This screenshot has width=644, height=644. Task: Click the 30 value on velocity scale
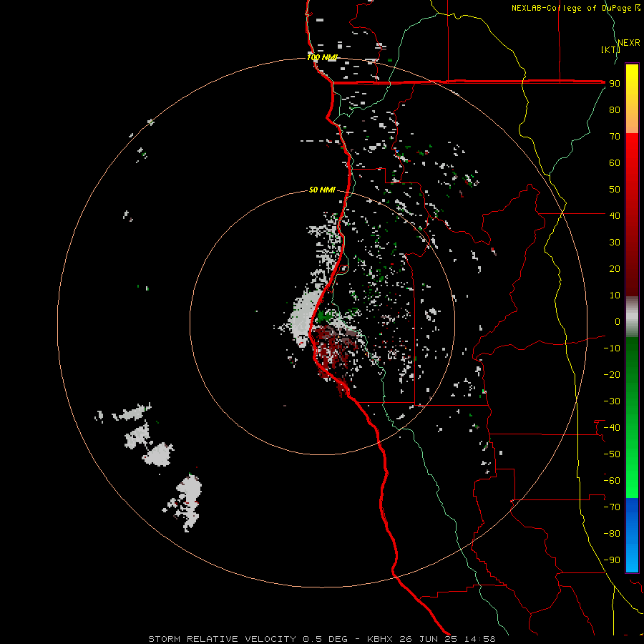(615, 243)
